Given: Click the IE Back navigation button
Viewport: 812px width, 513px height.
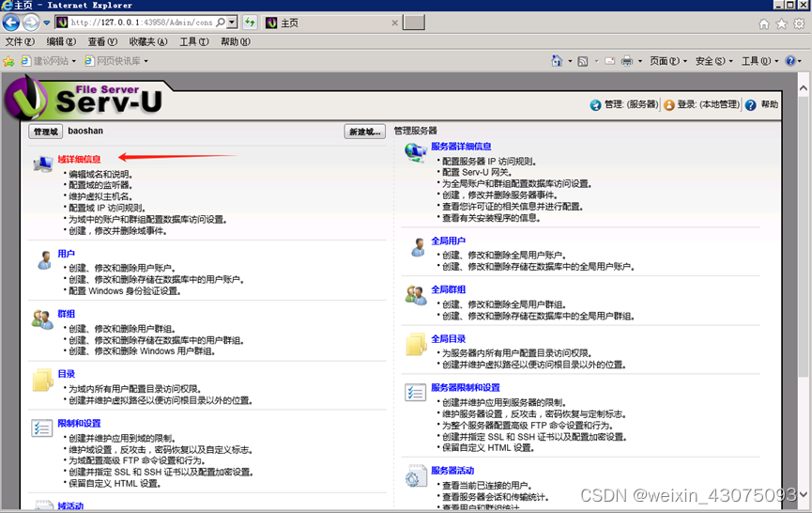Looking at the screenshot, I should (x=11, y=23).
